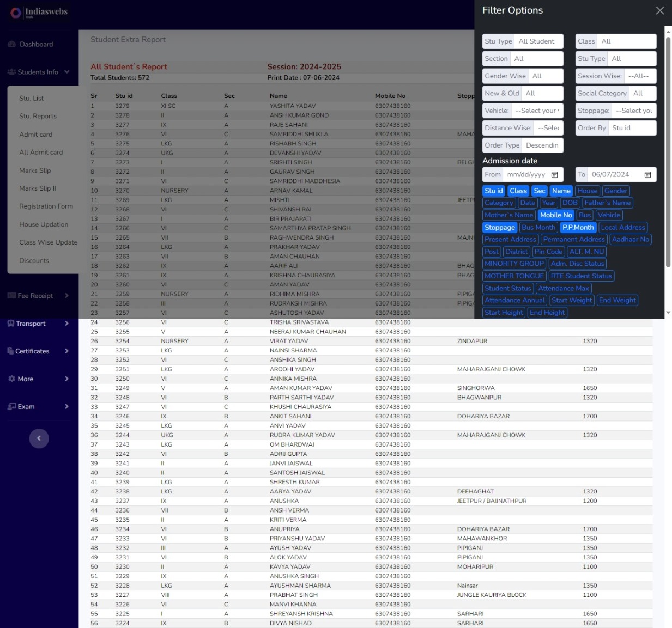The image size is (672, 628).
Task: Click the Indiaswebs logo
Action: [x=39, y=12]
